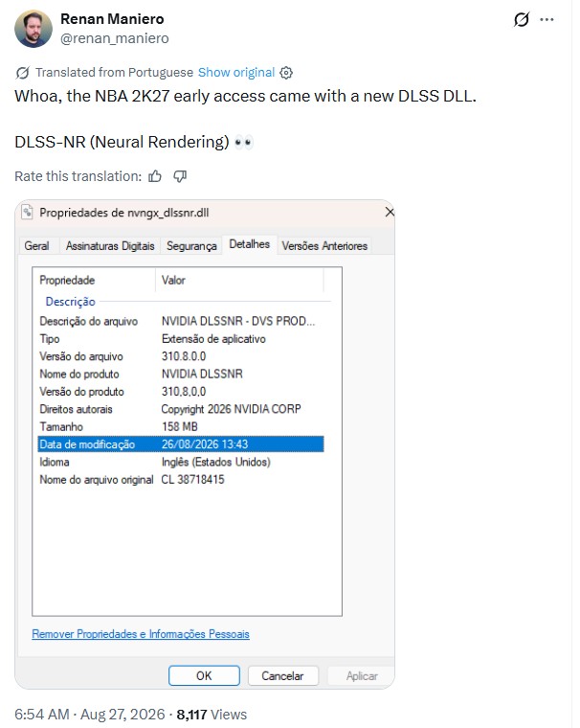Click the @renan_maniero handle
This screenshot has width=580, height=728.
[x=115, y=38]
